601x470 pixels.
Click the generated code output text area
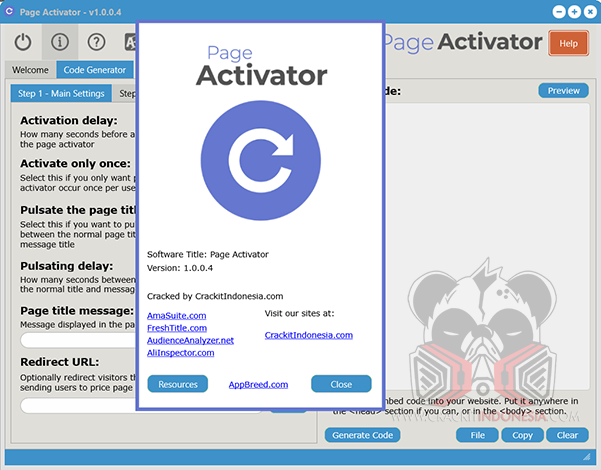(487, 245)
